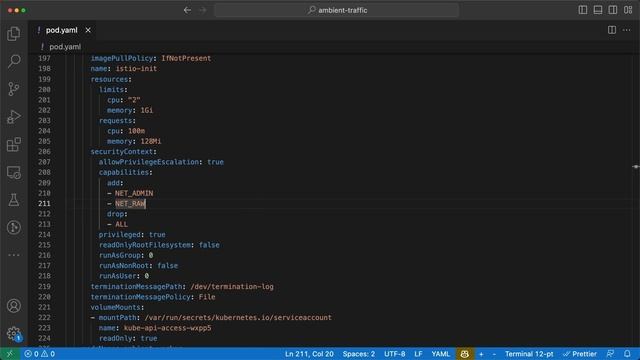Open the Extensions view
This screenshot has width=640, height=360.
(x=14, y=144)
